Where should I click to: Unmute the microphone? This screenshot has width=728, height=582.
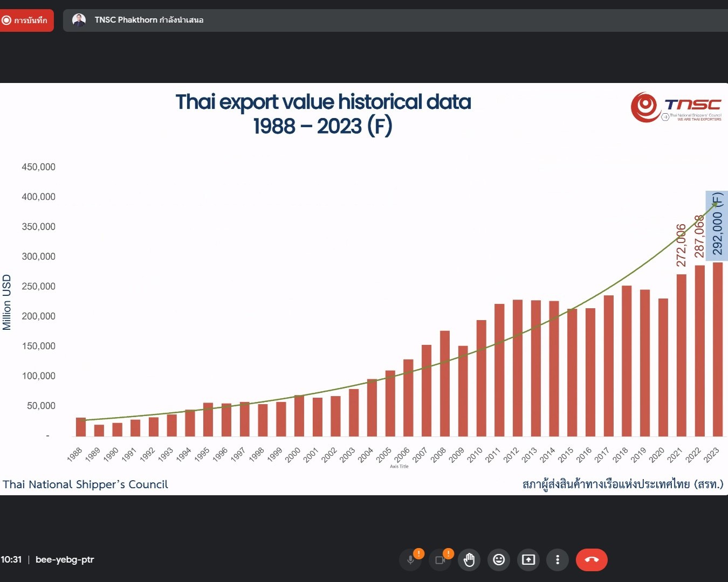(410, 560)
